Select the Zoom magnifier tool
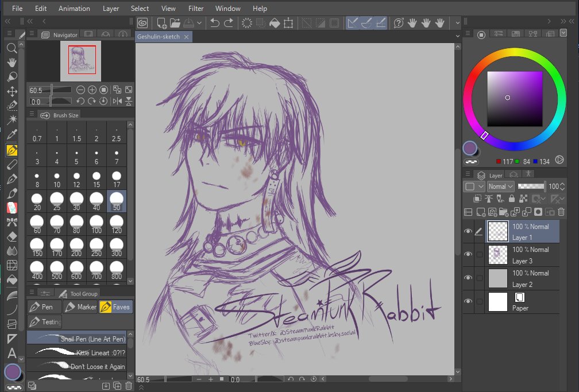Viewport: 579px width, 392px height. tap(12, 48)
